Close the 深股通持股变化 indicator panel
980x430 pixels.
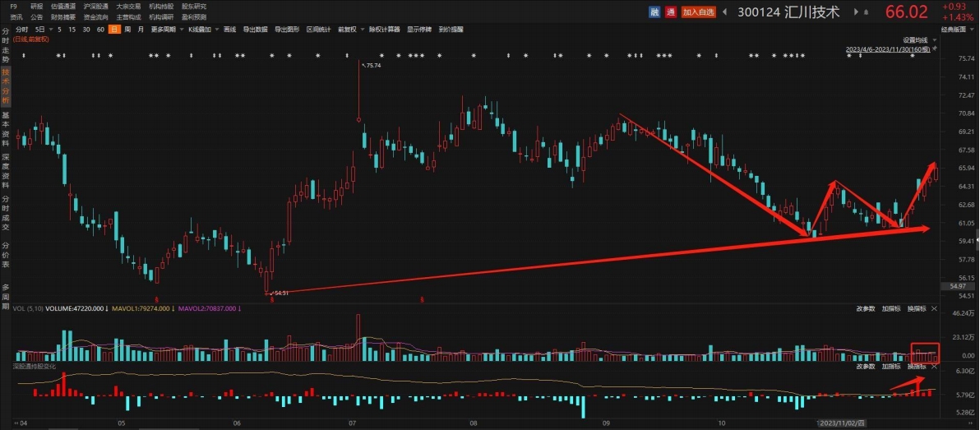pyautogui.click(x=933, y=365)
